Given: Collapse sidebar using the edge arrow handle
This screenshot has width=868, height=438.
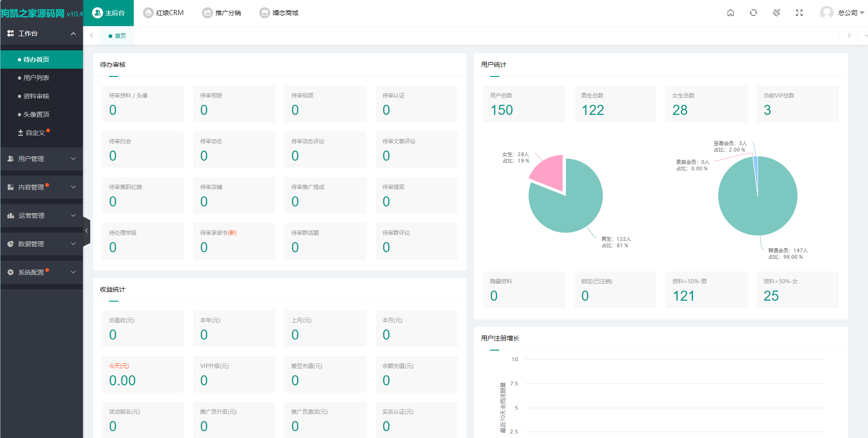Looking at the screenshot, I should 87,231.
